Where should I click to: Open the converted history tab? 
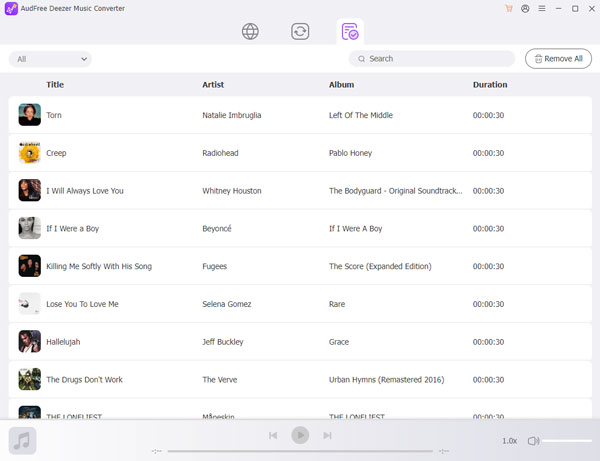(x=350, y=31)
